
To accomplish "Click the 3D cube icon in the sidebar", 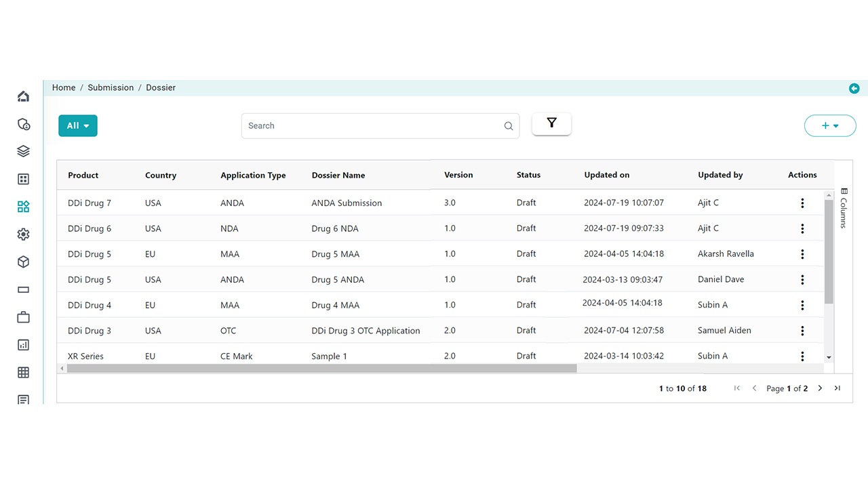I will 23,262.
